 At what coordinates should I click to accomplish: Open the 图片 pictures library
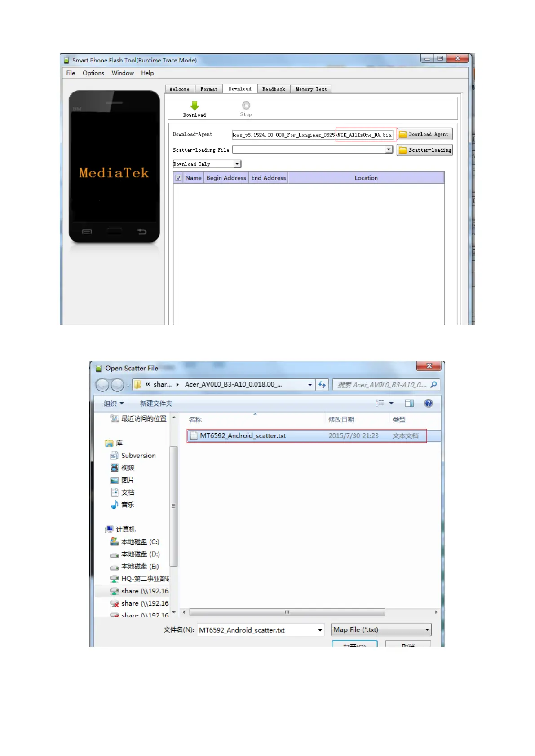(x=123, y=480)
